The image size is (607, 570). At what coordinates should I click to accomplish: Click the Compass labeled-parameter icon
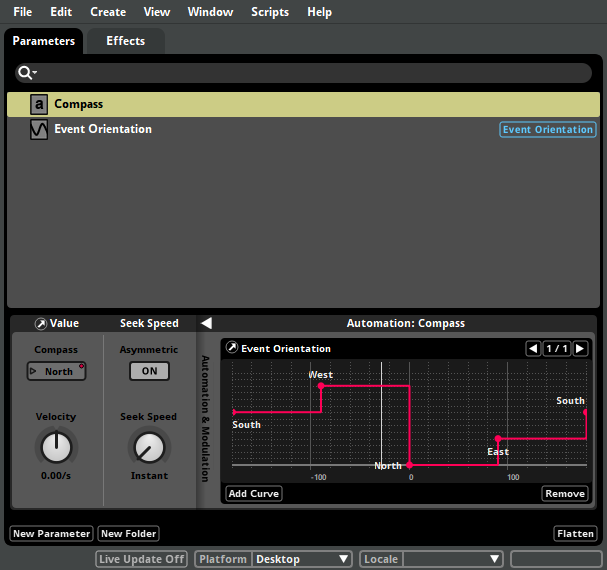(39, 104)
